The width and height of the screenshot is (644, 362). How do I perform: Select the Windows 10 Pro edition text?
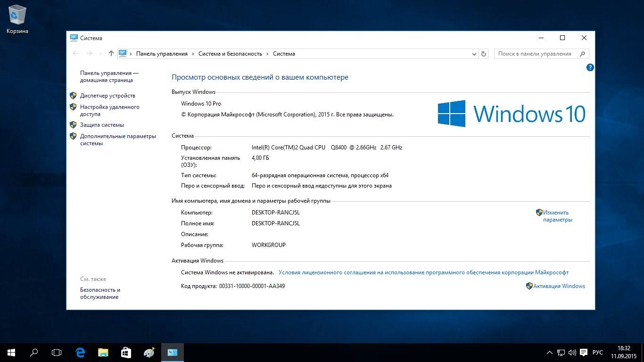201,104
